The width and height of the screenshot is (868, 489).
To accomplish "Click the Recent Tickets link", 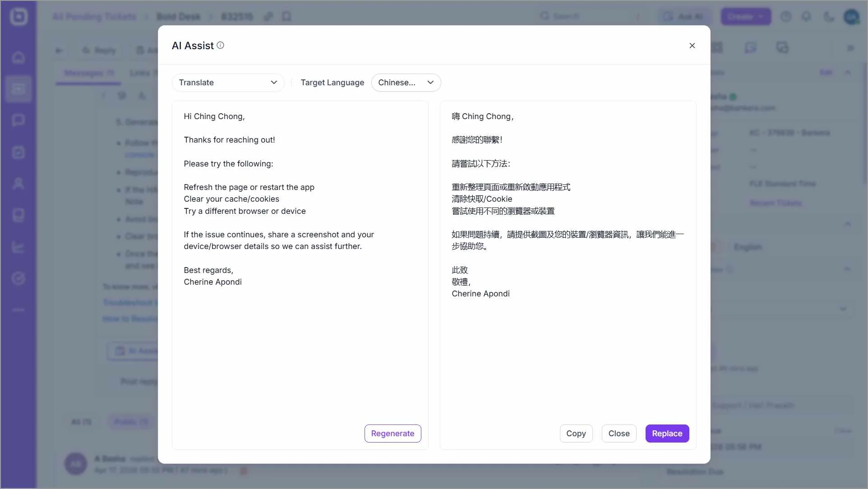I will point(776,203).
